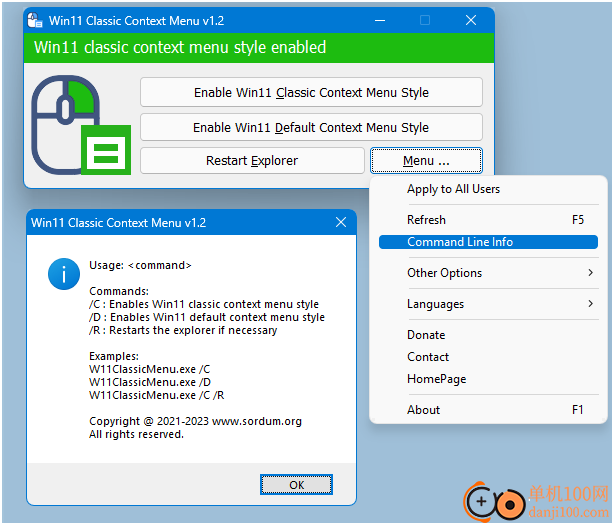Click the "/D : Enables Win11 default" line
The image size is (612, 523).
207,317
